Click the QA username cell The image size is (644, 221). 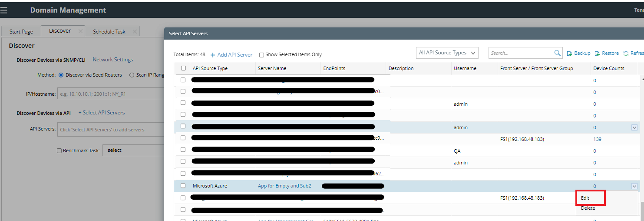pos(457,151)
